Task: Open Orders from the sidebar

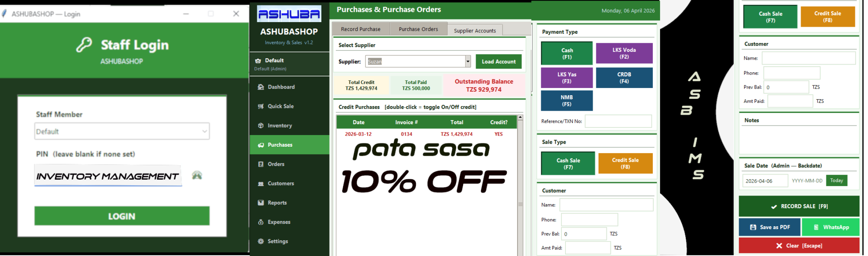Action: coord(276,164)
